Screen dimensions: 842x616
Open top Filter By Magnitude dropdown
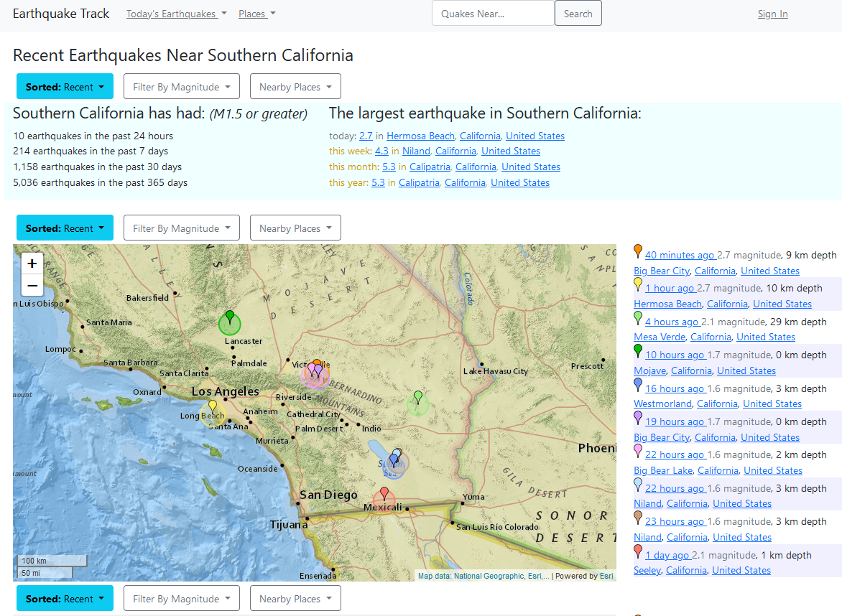coord(182,86)
